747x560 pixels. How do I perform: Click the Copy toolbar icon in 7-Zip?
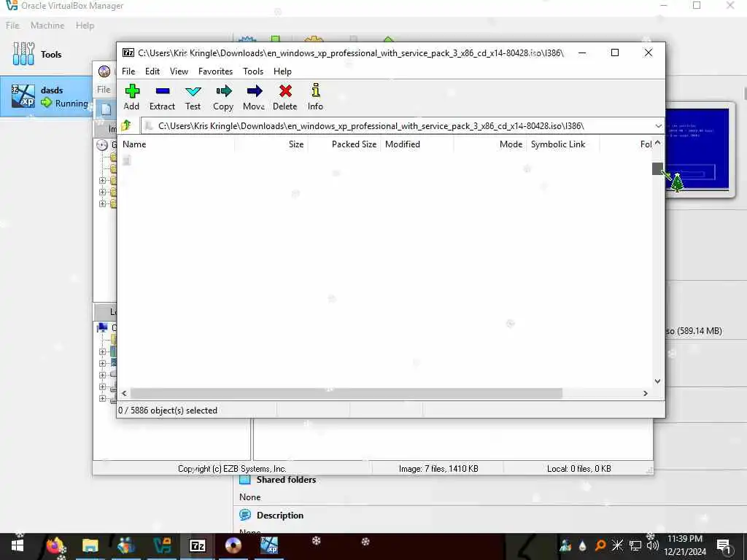[x=223, y=91]
